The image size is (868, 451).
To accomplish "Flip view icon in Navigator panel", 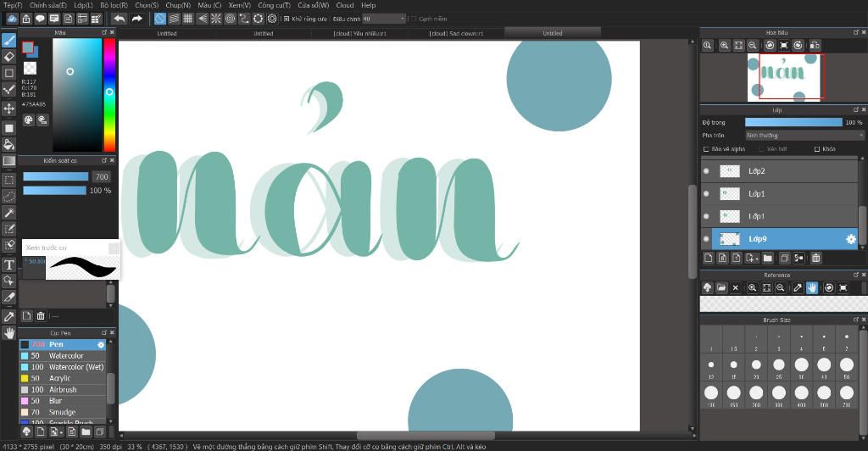I will click(x=815, y=46).
